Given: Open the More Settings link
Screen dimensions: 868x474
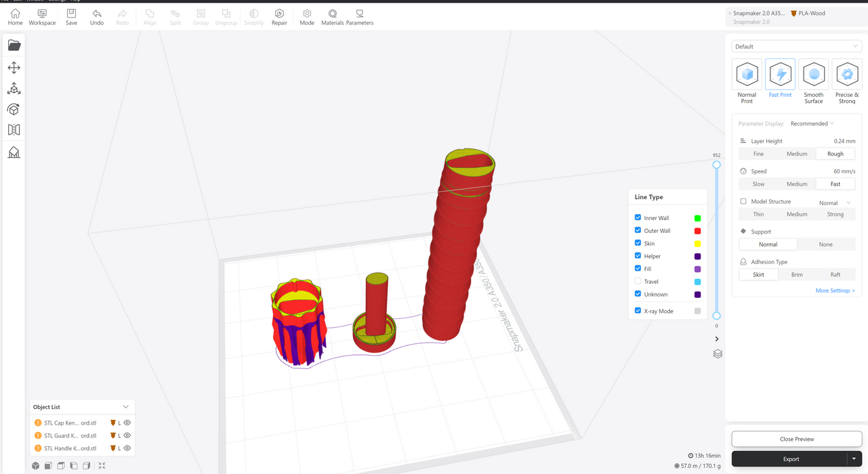Looking at the screenshot, I should pos(835,290).
